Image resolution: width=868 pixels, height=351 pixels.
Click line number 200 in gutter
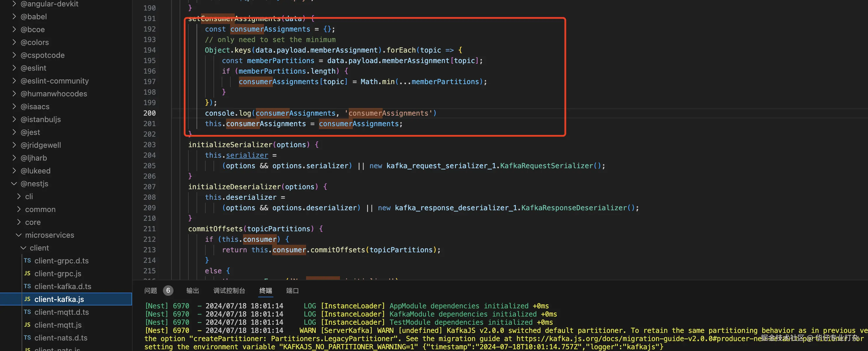click(x=149, y=113)
